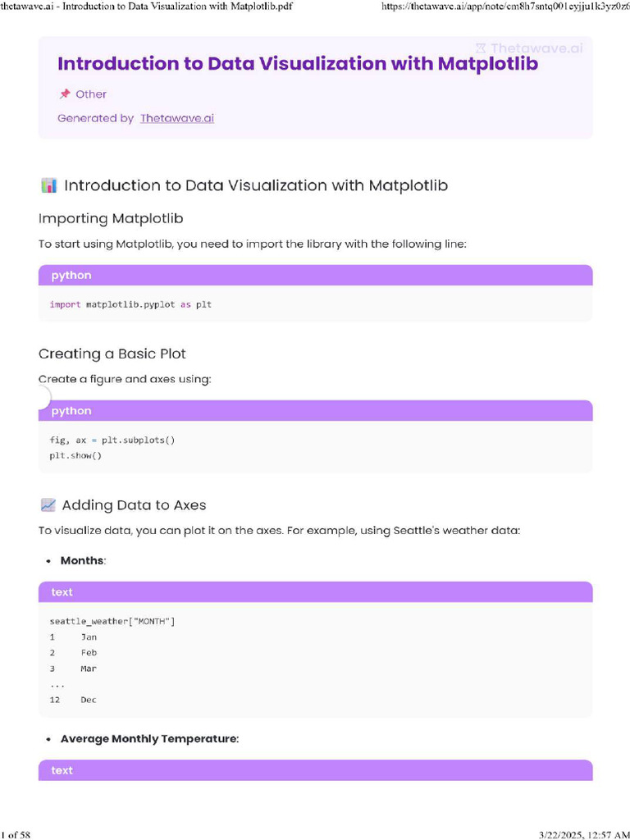Click python header above fig, ax code
This screenshot has width=630, height=840.
pos(315,411)
